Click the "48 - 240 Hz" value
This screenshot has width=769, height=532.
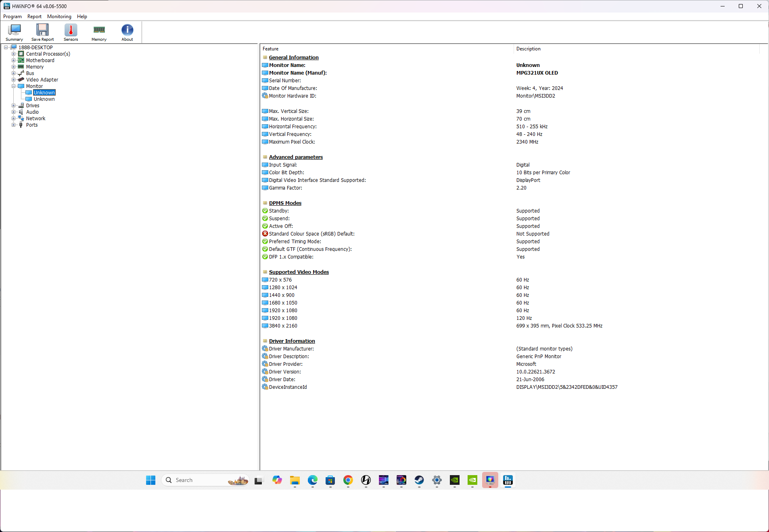coord(529,134)
